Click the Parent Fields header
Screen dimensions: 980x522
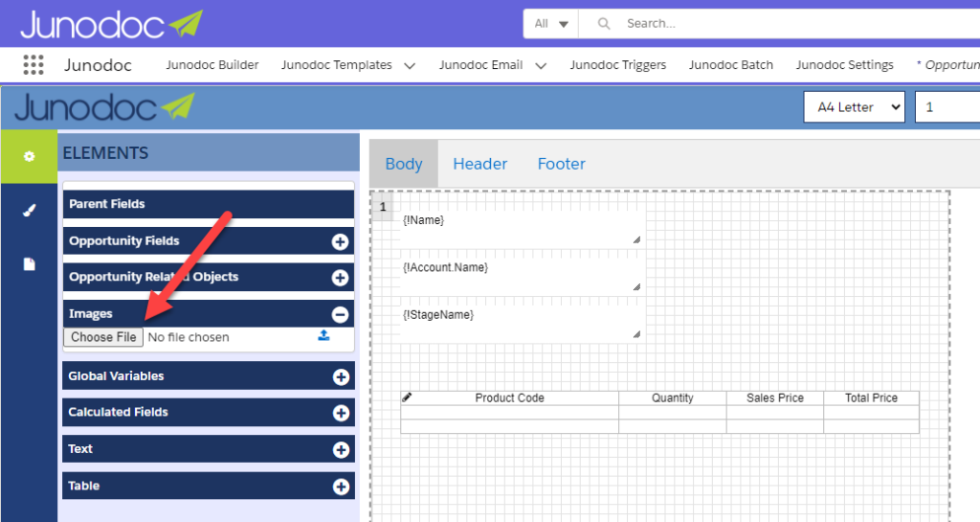(x=208, y=204)
